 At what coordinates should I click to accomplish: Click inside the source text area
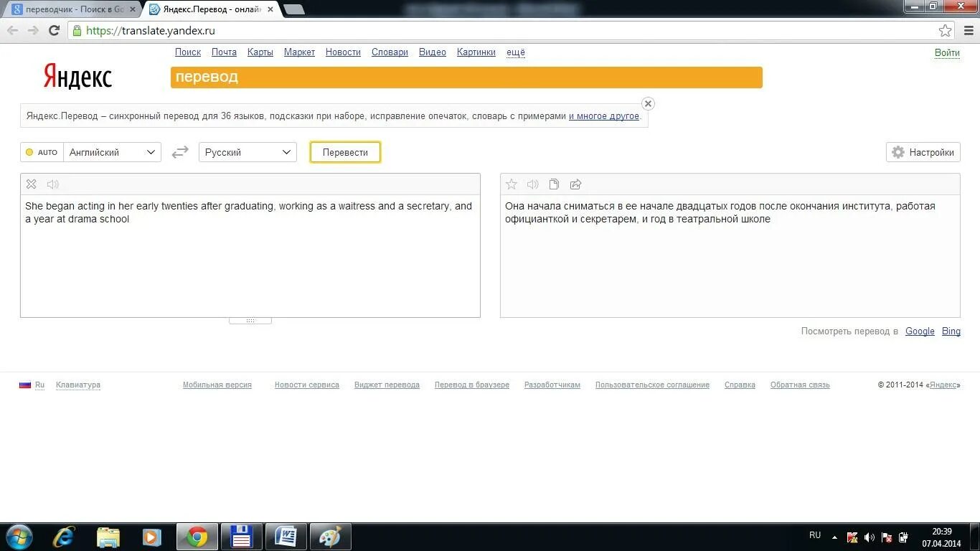(250, 255)
